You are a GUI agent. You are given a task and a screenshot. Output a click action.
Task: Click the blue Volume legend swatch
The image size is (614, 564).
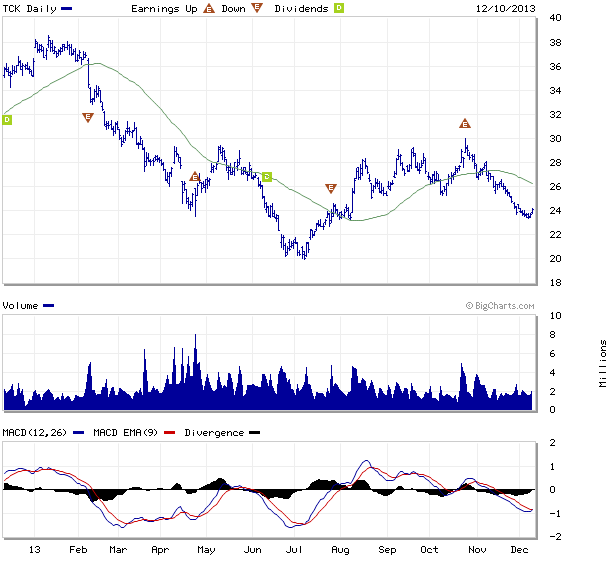tap(49, 305)
